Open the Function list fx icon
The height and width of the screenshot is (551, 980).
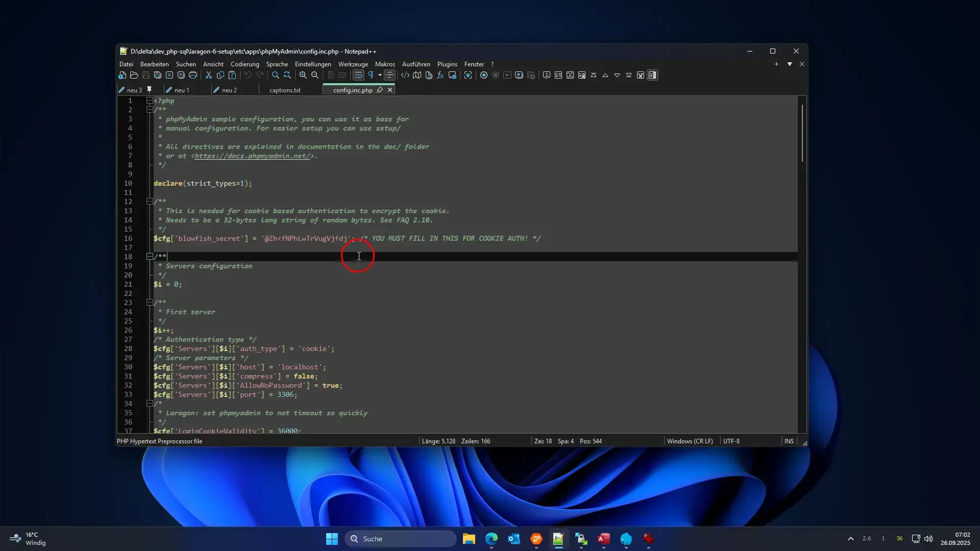(x=440, y=76)
